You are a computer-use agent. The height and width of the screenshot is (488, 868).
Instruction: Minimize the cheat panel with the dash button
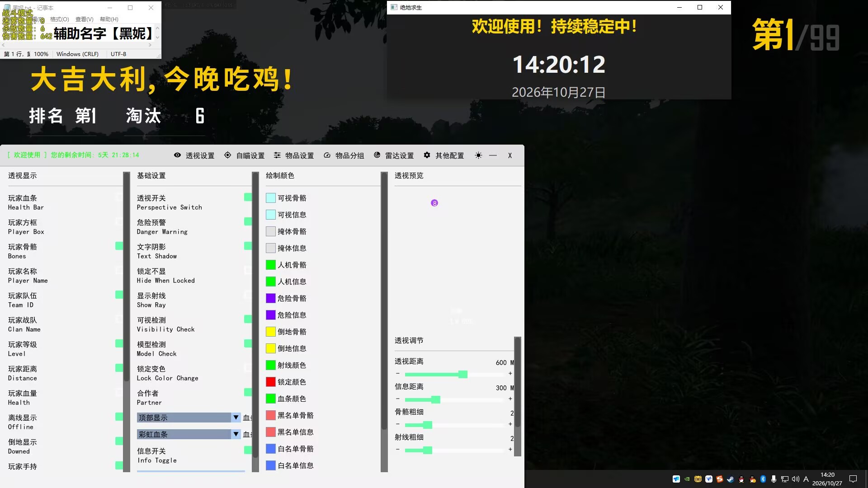point(493,155)
